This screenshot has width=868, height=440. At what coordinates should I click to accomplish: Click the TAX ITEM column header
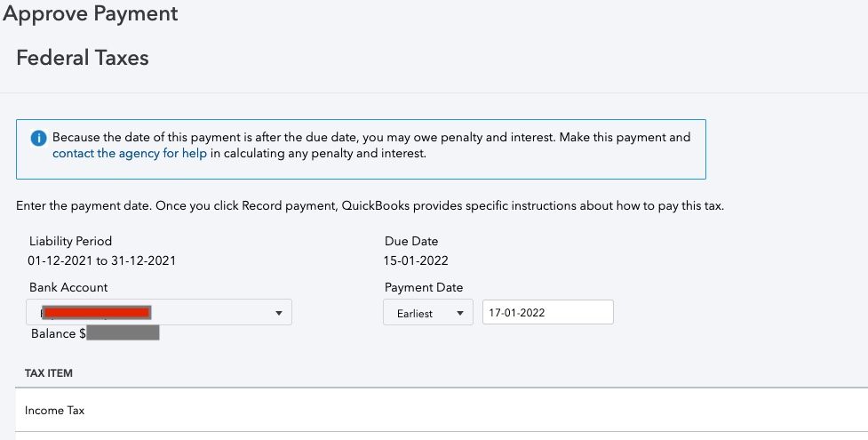[49, 373]
